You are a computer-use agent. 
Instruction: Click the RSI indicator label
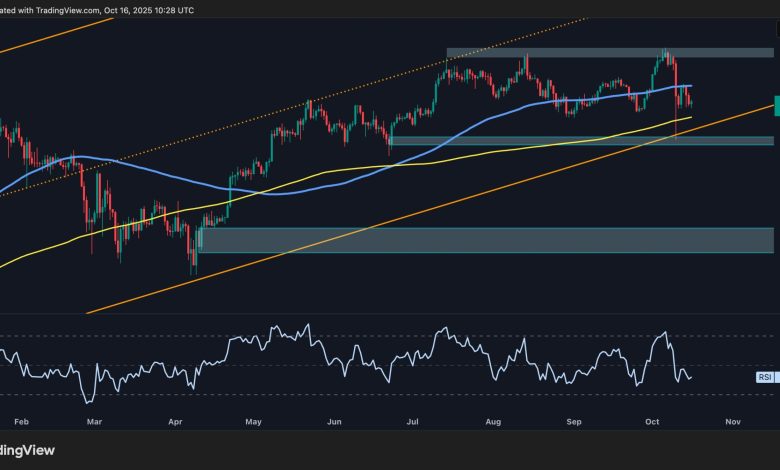(765, 377)
